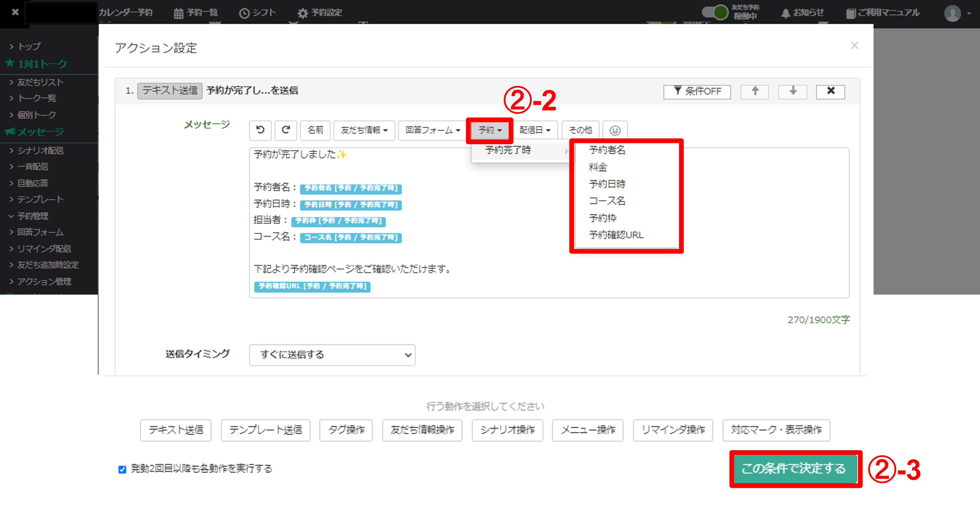Choose 予約枠 from the submenu
980x514 pixels.
pyautogui.click(x=603, y=218)
